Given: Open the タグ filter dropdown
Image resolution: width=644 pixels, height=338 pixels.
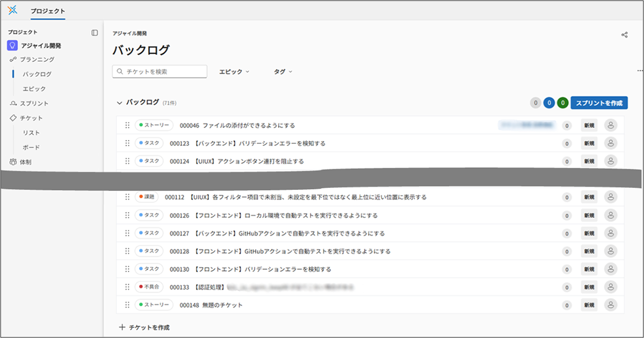Looking at the screenshot, I should [283, 71].
